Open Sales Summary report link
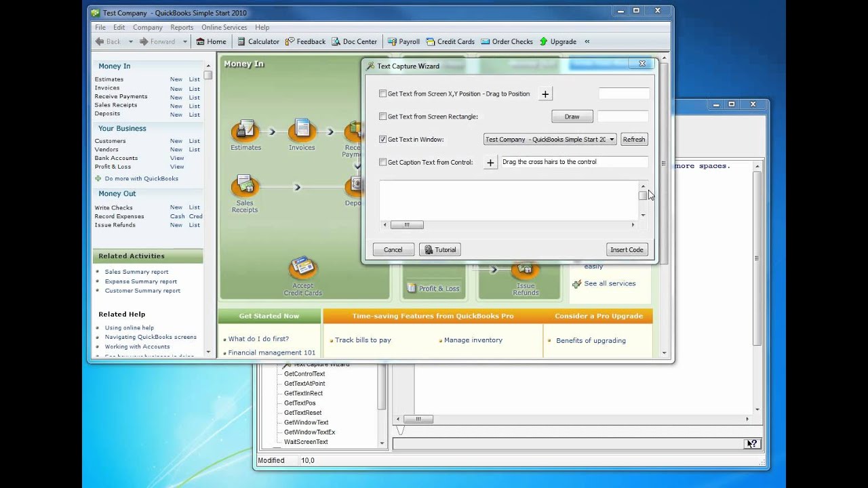The image size is (868, 488). point(136,272)
